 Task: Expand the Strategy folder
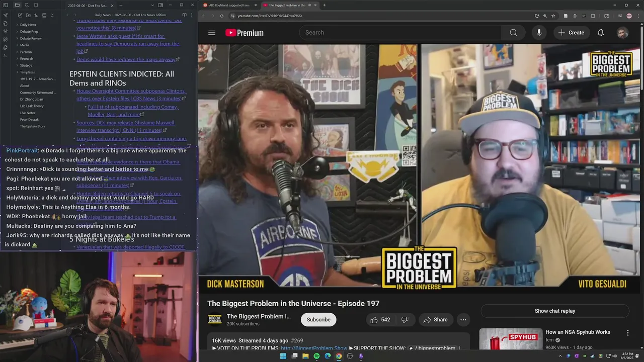click(26, 65)
